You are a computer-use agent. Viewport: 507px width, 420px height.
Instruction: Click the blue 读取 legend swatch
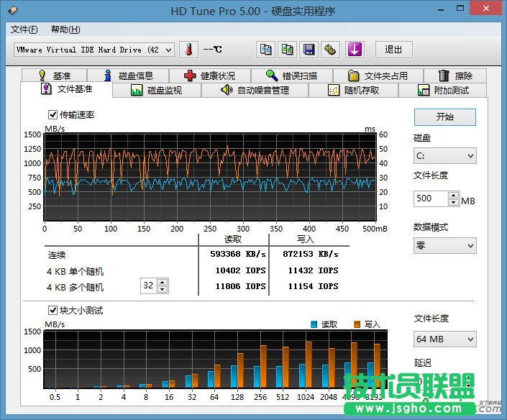[x=314, y=324]
